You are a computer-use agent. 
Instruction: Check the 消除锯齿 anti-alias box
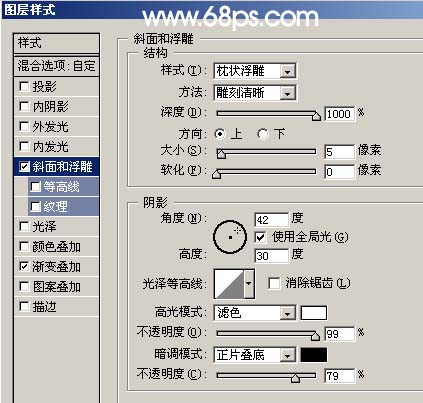[274, 284]
